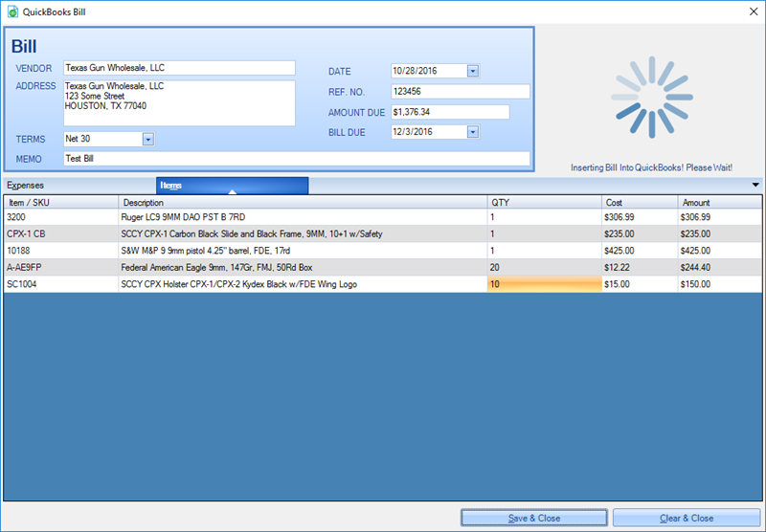Click the Amount cell $150.00
766x532 pixels.
(x=720, y=284)
